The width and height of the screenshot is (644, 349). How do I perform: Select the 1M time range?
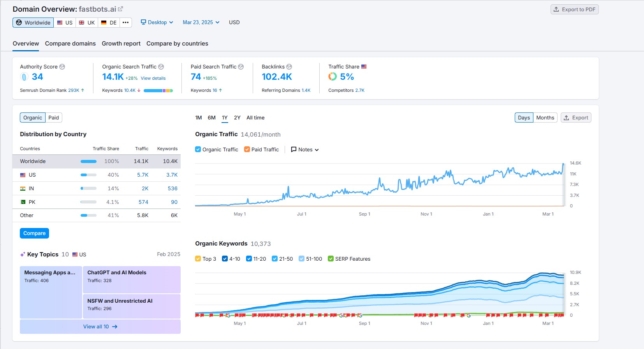coord(199,118)
